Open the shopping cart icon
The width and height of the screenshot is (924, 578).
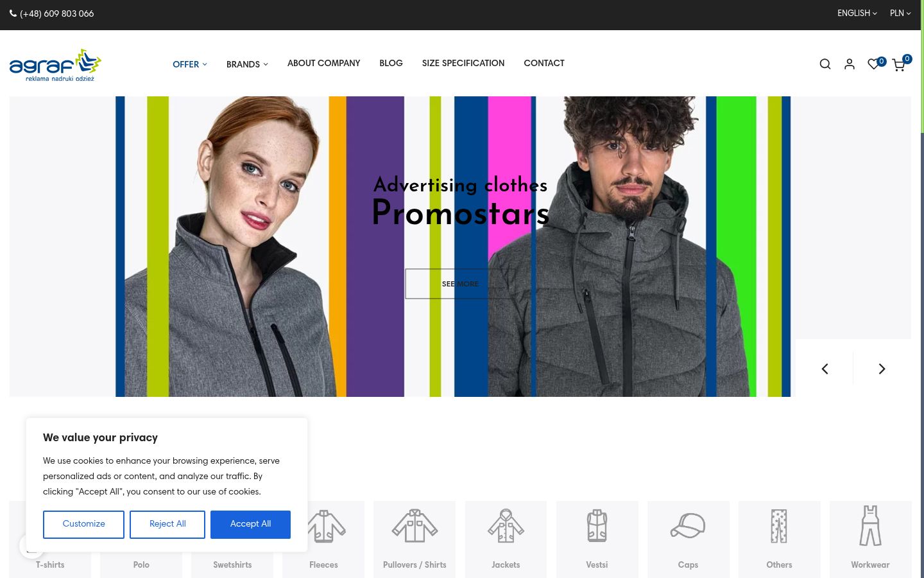[x=898, y=64]
